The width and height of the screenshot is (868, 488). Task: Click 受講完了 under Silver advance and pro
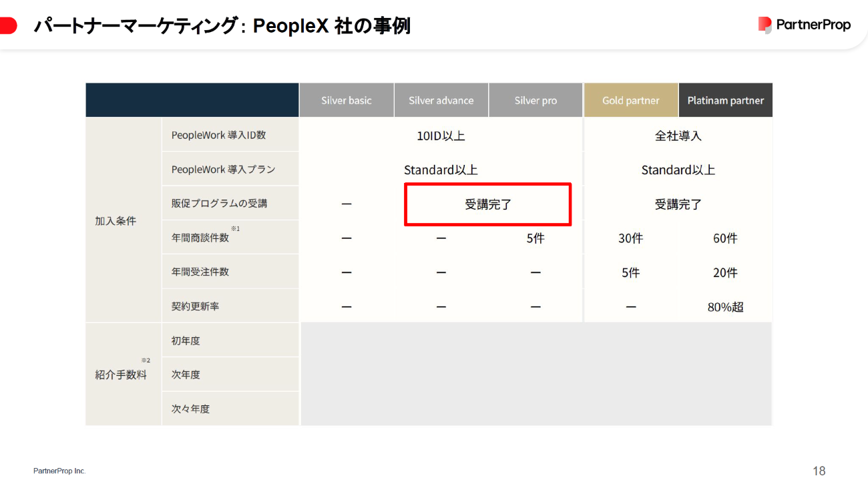(488, 204)
